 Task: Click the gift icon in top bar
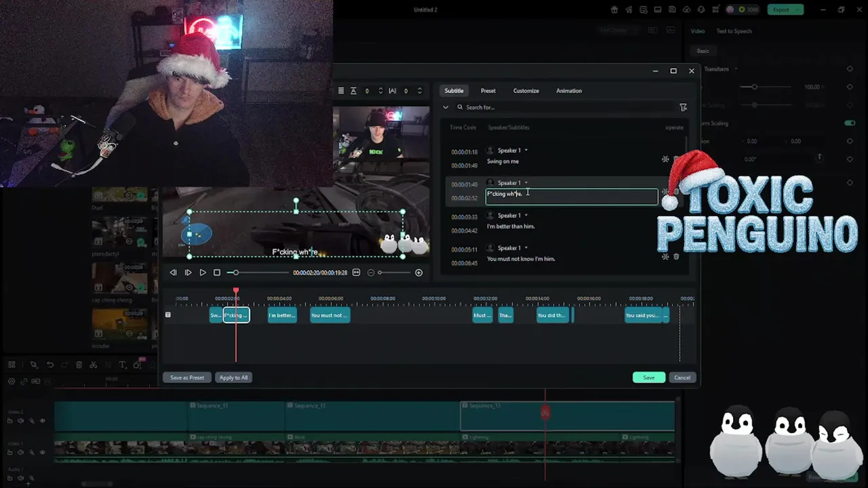(614, 9)
